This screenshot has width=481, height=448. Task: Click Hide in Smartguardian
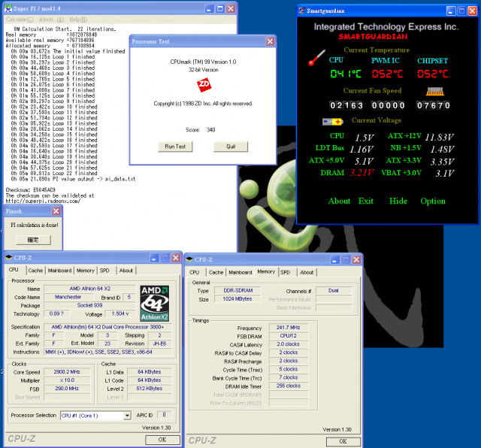[x=398, y=201]
